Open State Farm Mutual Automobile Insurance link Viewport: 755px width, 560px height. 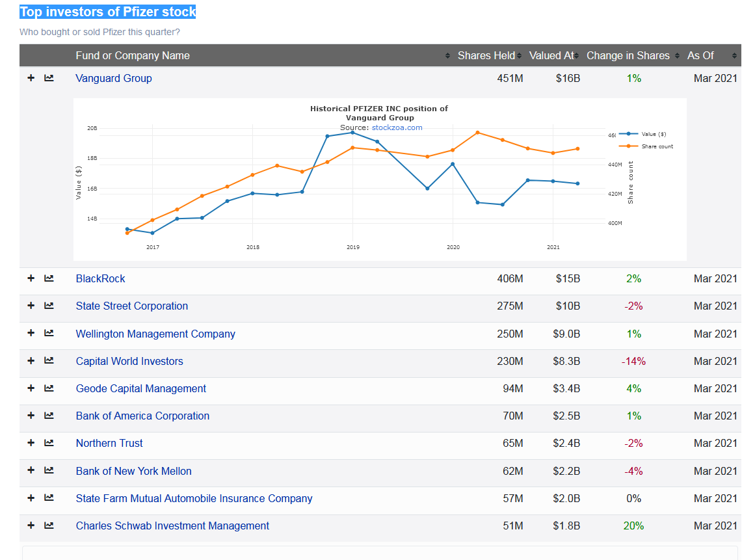[194, 498]
